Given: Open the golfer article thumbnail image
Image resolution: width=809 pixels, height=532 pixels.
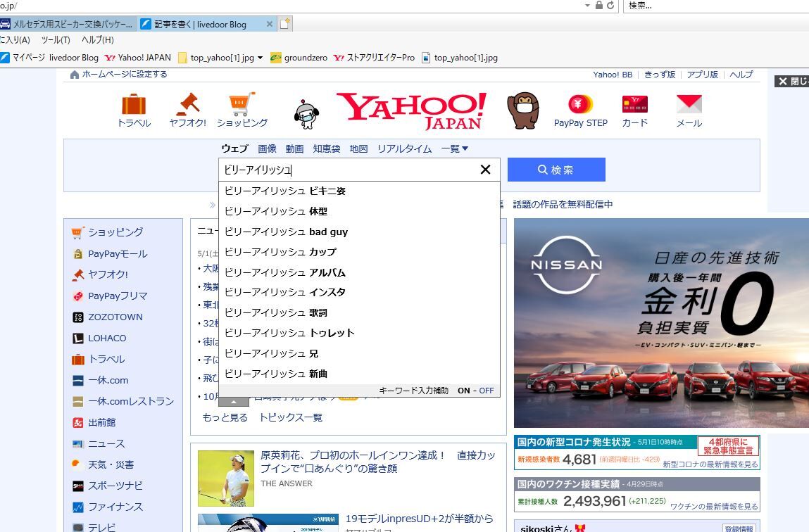Looking at the screenshot, I should pos(226,479).
